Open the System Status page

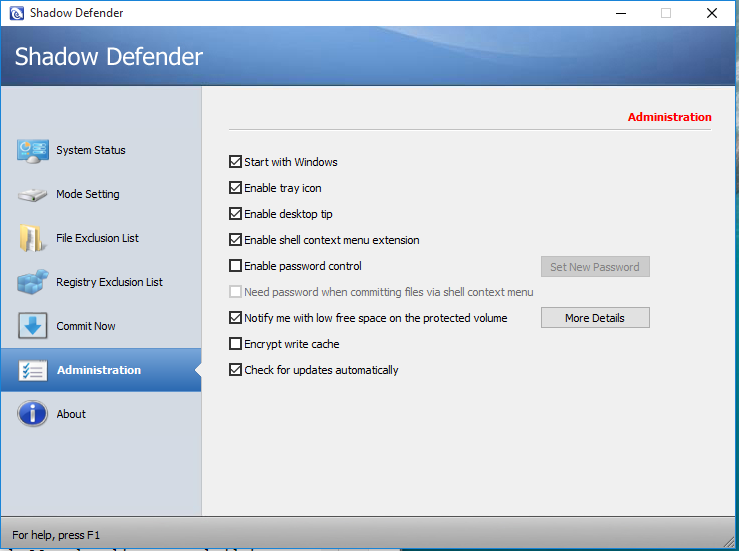pos(91,150)
